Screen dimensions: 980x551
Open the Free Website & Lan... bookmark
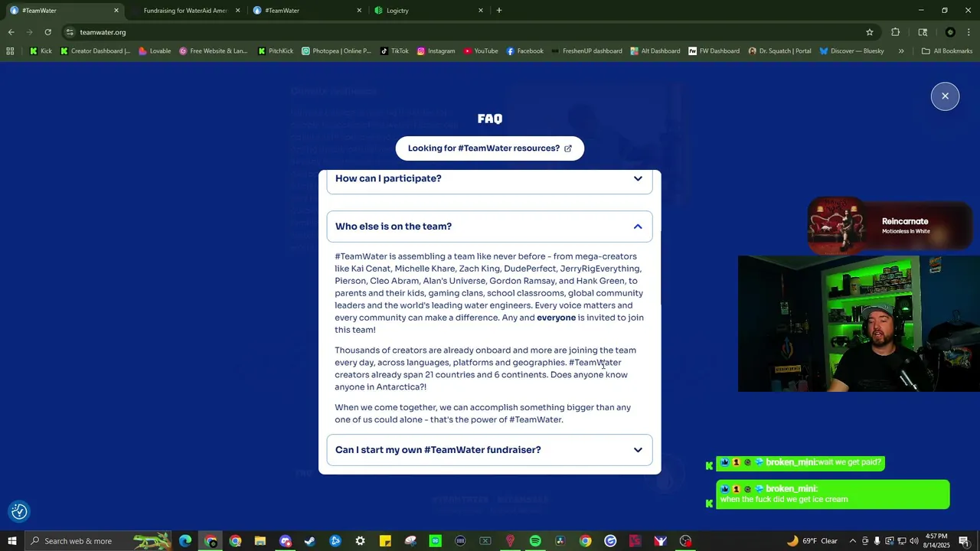point(213,51)
